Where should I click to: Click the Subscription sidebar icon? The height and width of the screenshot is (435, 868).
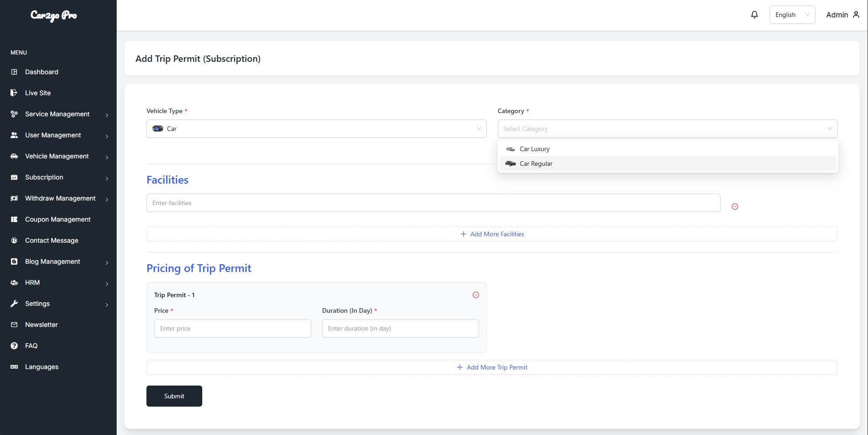point(14,177)
